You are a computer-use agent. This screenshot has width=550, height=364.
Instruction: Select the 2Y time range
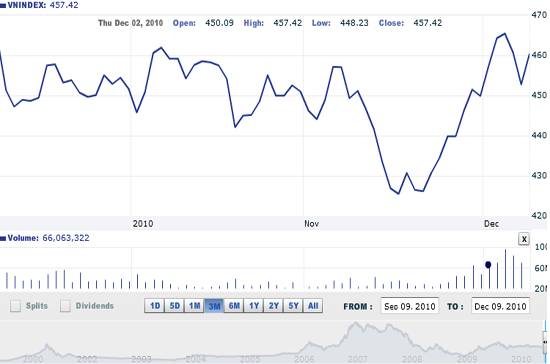274,306
